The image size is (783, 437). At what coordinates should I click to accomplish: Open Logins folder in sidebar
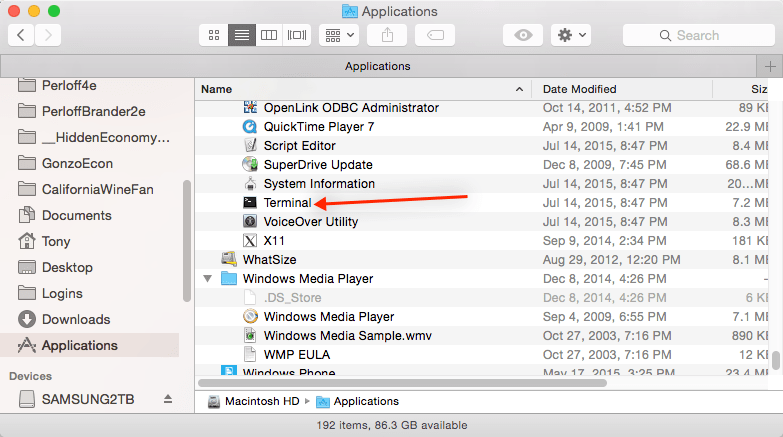point(62,293)
